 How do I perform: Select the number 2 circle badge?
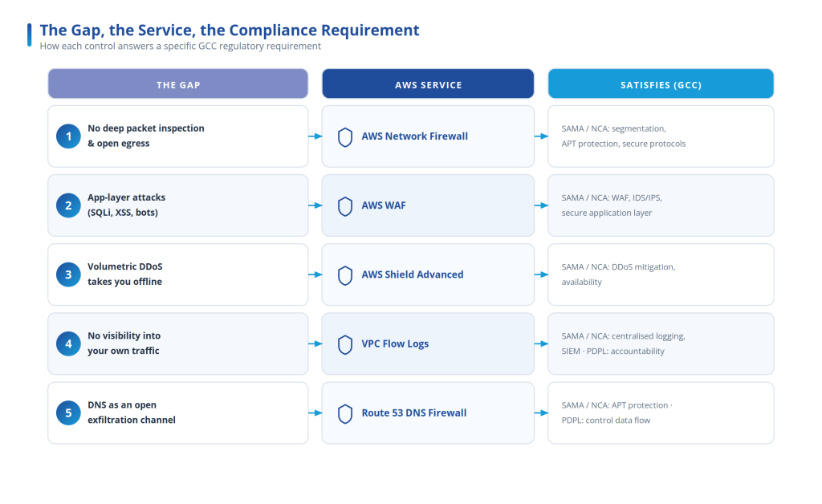[69, 205]
